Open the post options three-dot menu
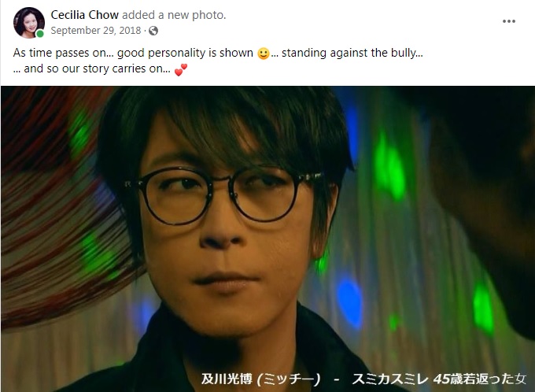535x392 pixels. coord(509,21)
